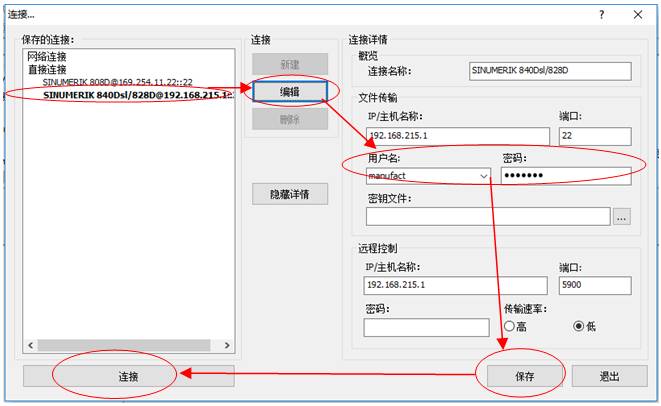
Task: Select the 直接连接 tree node
Action: click(47, 69)
